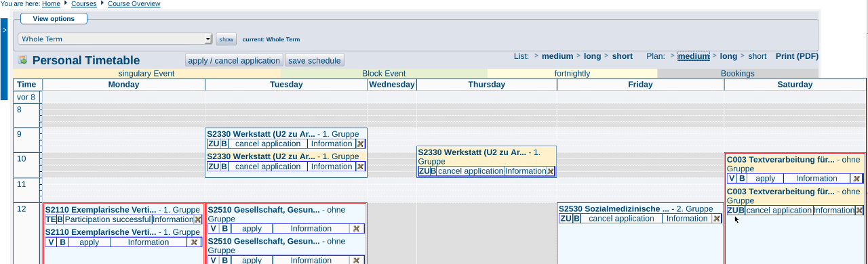The height and width of the screenshot is (264, 868).
Task: Cancel application for Thursday S2330 Werkstatt
Action: 471,171
